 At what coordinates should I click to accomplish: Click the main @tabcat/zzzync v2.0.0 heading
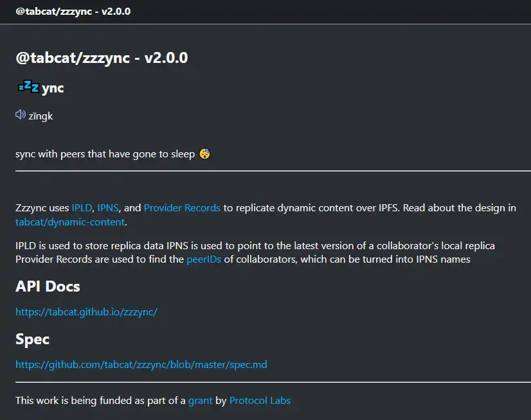[x=102, y=58]
